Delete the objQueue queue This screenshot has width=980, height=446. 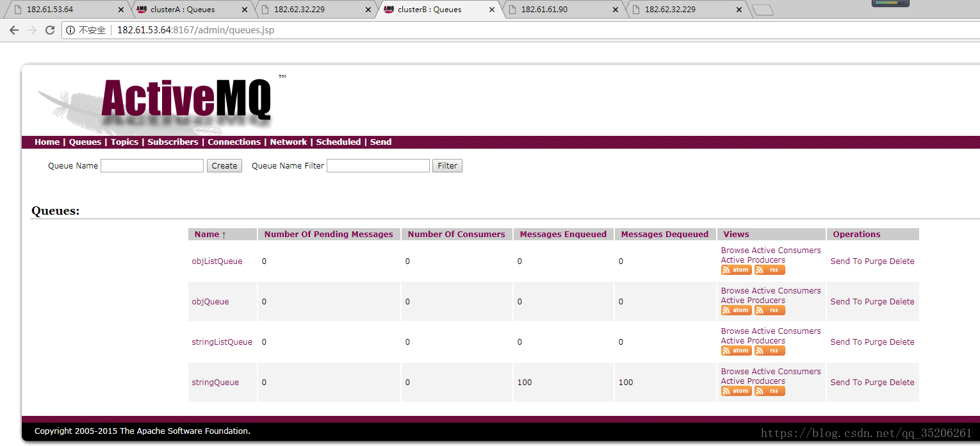[x=902, y=302]
